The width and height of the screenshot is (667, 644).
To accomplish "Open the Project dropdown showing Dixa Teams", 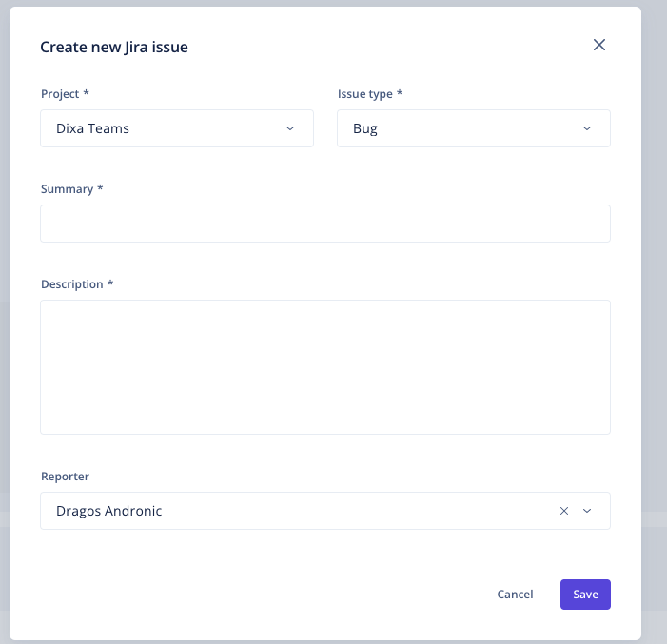I will 177,128.
